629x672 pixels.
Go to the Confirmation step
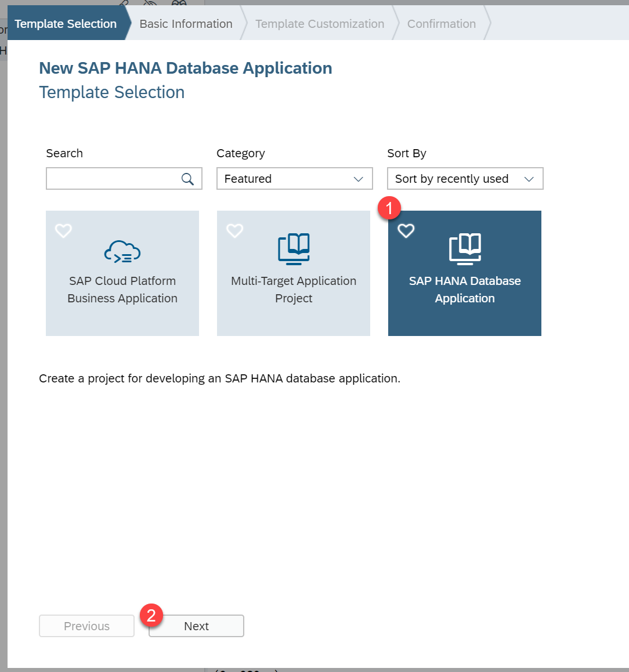pos(442,24)
